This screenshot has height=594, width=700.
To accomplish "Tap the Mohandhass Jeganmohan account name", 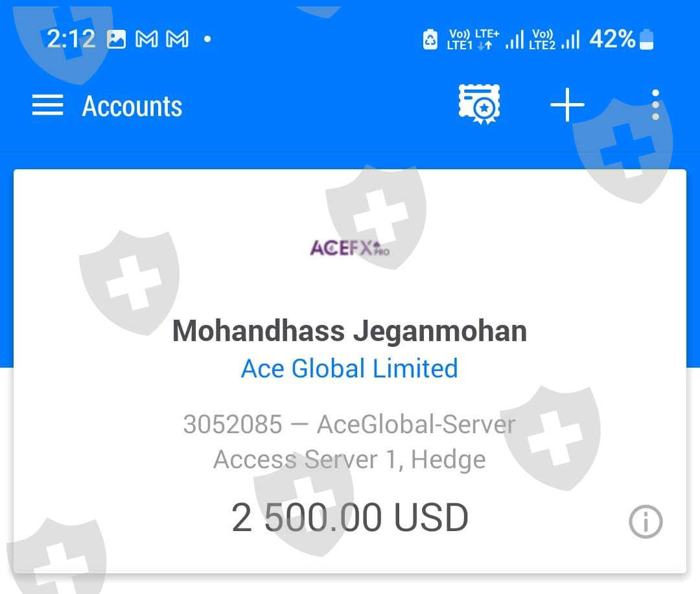I will [x=349, y=331].
